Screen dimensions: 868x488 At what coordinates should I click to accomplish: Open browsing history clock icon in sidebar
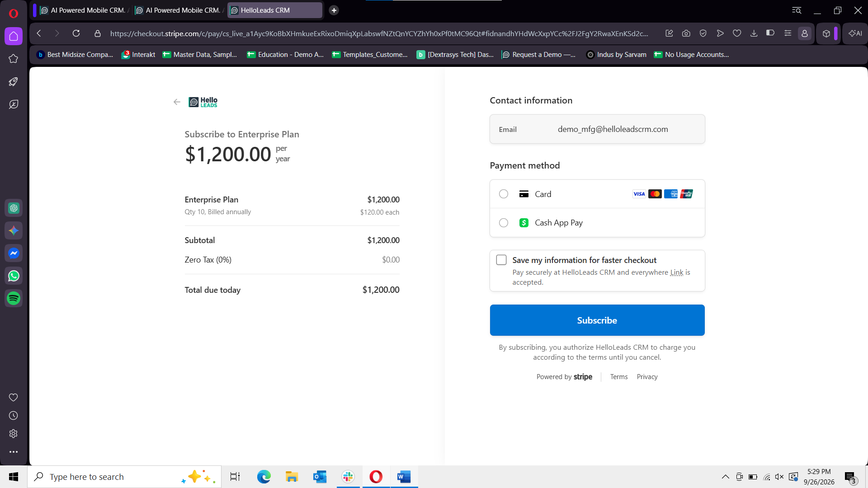14,416
